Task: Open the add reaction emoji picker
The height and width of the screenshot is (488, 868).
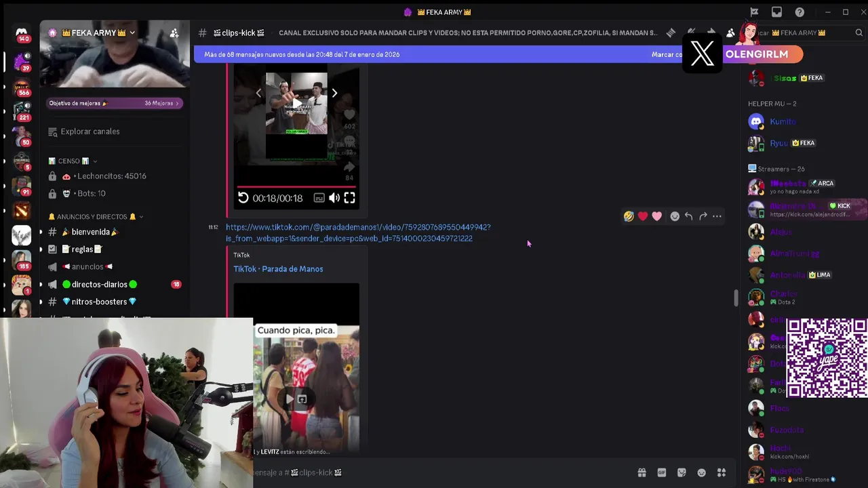Action: (675, 216)
